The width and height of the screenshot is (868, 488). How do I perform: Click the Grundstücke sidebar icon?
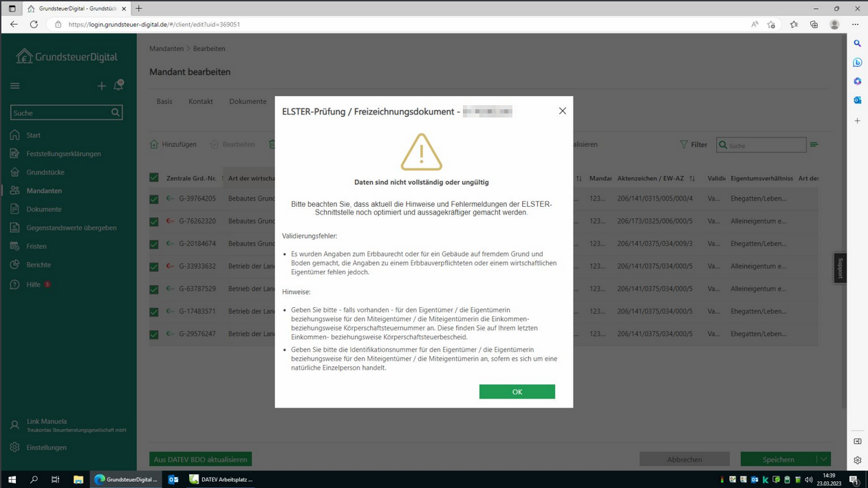click(15, 173)
